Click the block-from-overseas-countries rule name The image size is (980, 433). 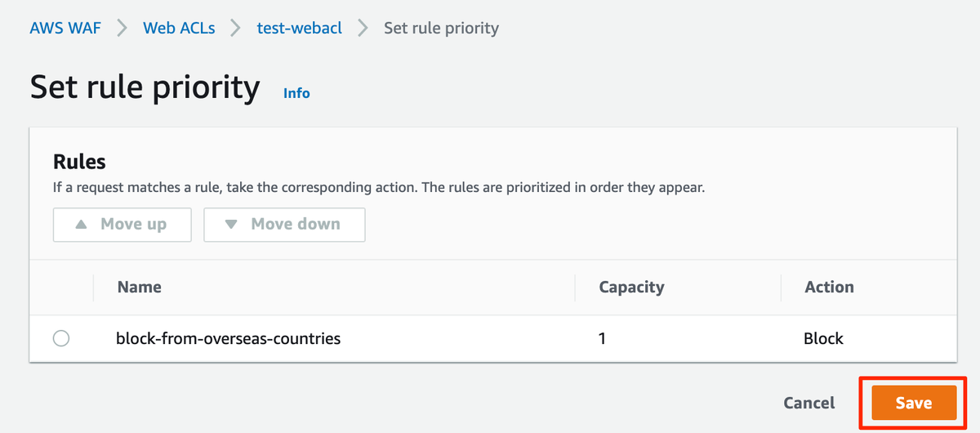coord(228,338)
